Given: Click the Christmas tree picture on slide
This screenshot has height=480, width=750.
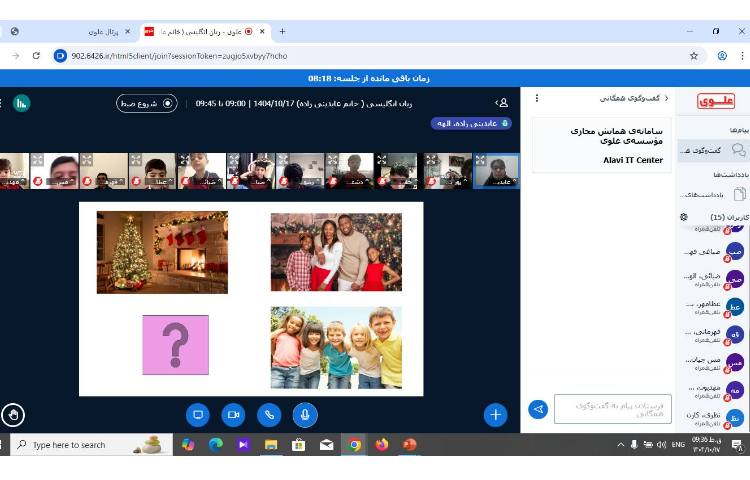Looking at the screenshot, I should 162,252.
